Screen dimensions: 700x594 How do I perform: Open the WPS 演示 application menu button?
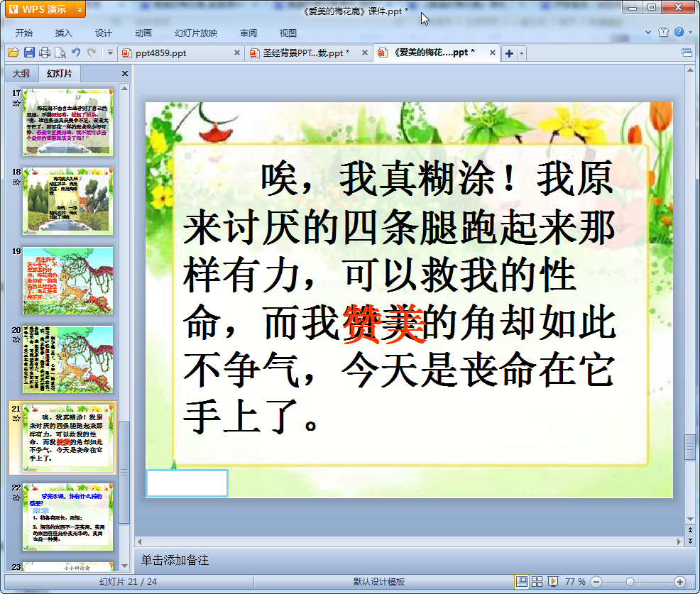[39, 9]
